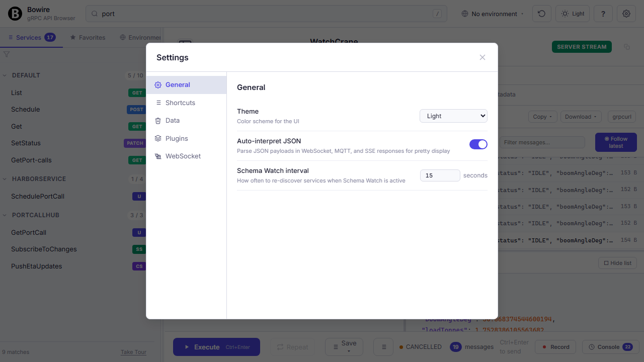Select WebSocket settings section
644x362 pixels.
pos(186,156)
